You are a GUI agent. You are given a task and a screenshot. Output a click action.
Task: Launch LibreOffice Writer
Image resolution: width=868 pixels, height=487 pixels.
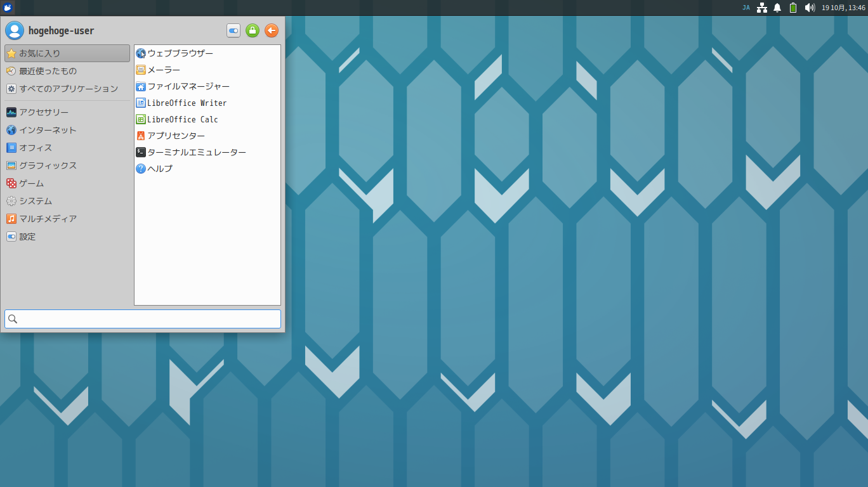click(207, 103)
